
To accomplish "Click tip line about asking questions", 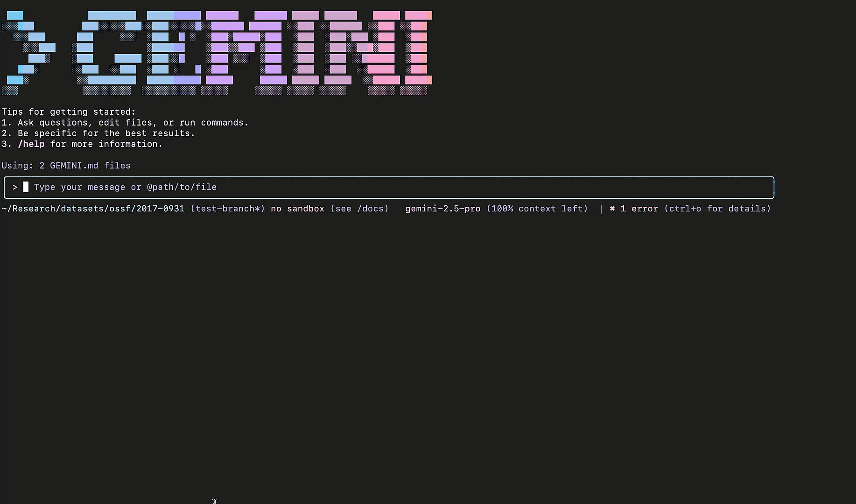I will point(125,122).
